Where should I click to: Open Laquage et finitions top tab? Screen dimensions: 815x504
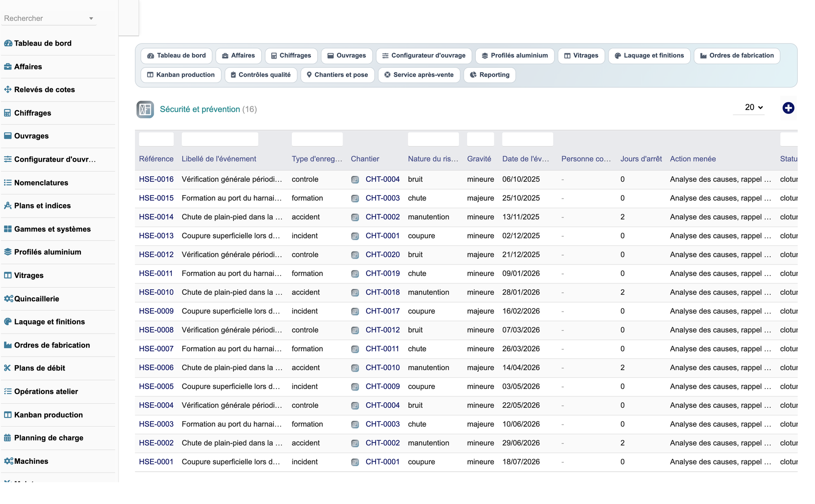(x=649, y=56)
